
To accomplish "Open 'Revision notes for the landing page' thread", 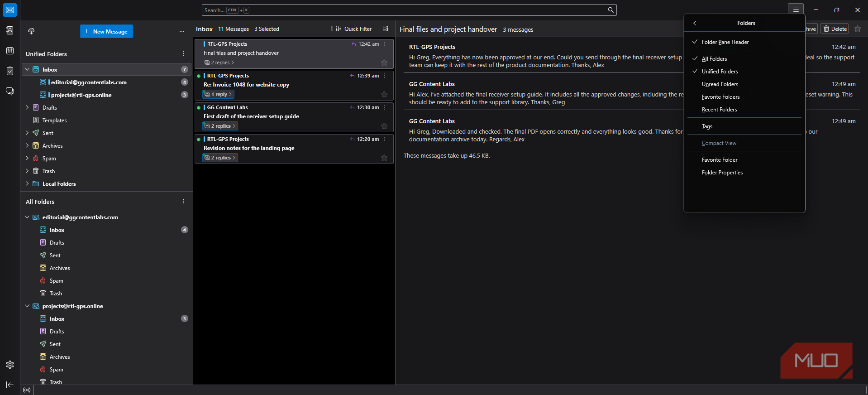I will point(294,149).
